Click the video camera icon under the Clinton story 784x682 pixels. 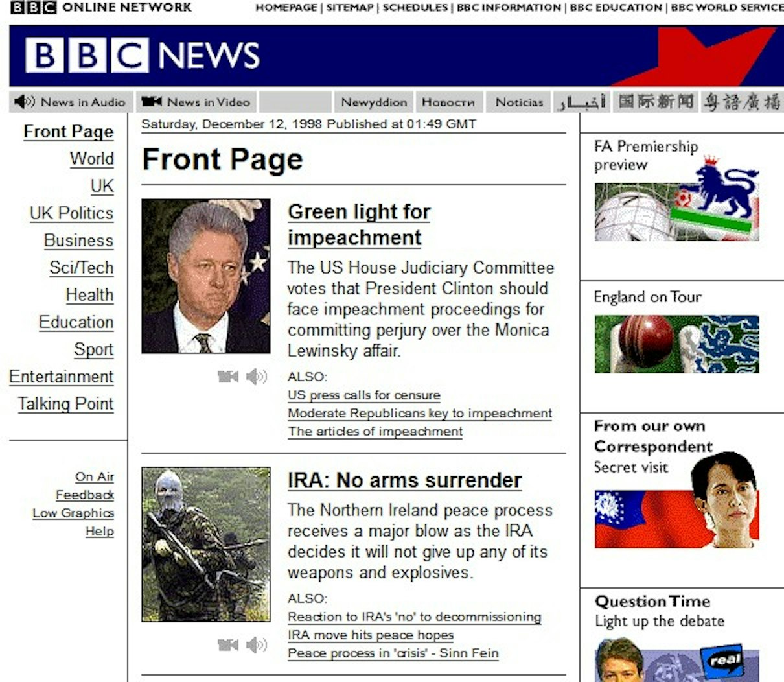[x=228, y=376]
